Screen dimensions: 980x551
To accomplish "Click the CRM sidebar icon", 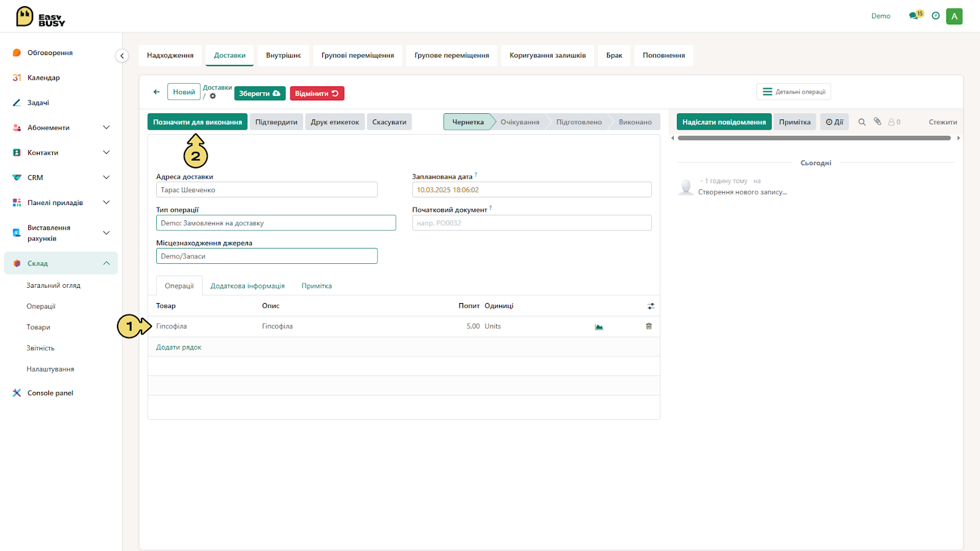I will point(17,178).
